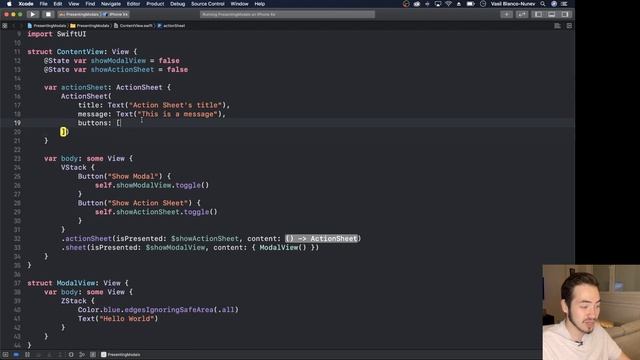The image size is (640, 360).
Task: Open the Source Control menu
Action: coord(208,4)
